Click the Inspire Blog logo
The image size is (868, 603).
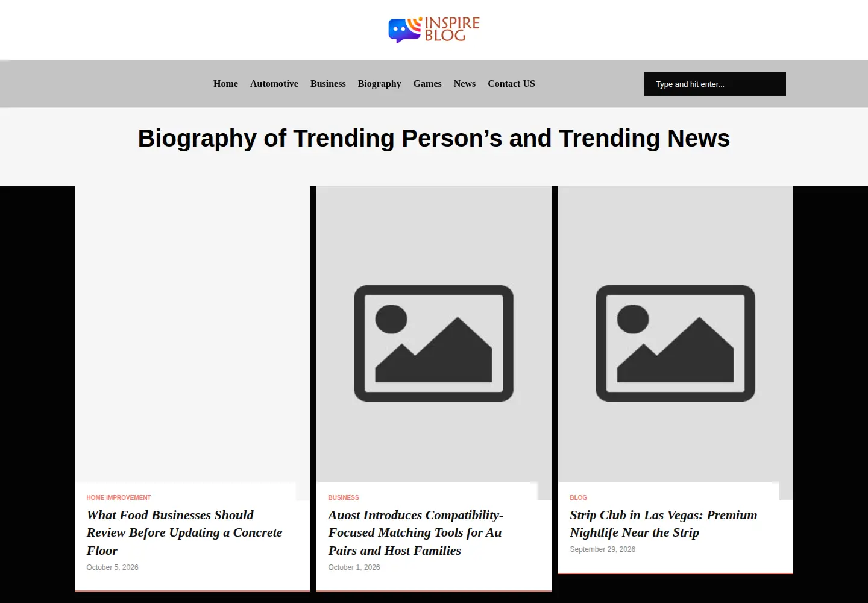click(434, 30)
